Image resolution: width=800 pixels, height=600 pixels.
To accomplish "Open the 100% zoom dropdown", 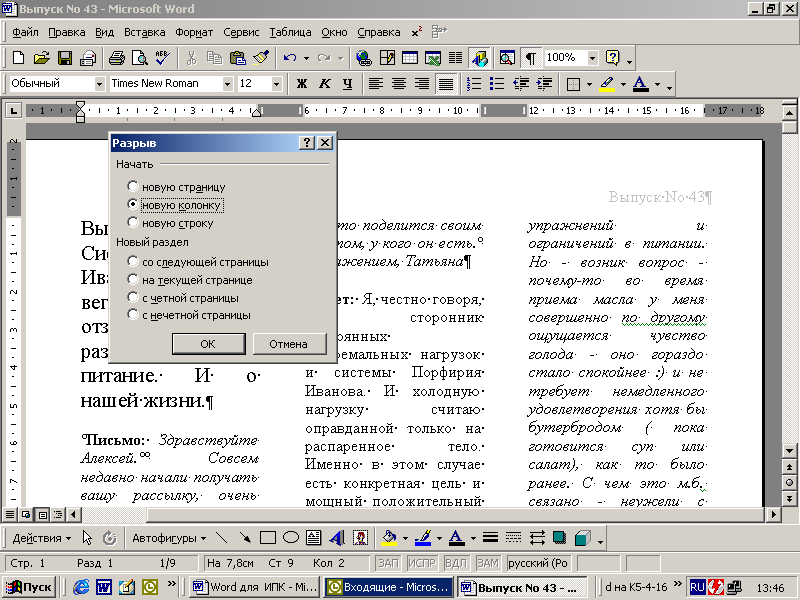I will (592, 58).
